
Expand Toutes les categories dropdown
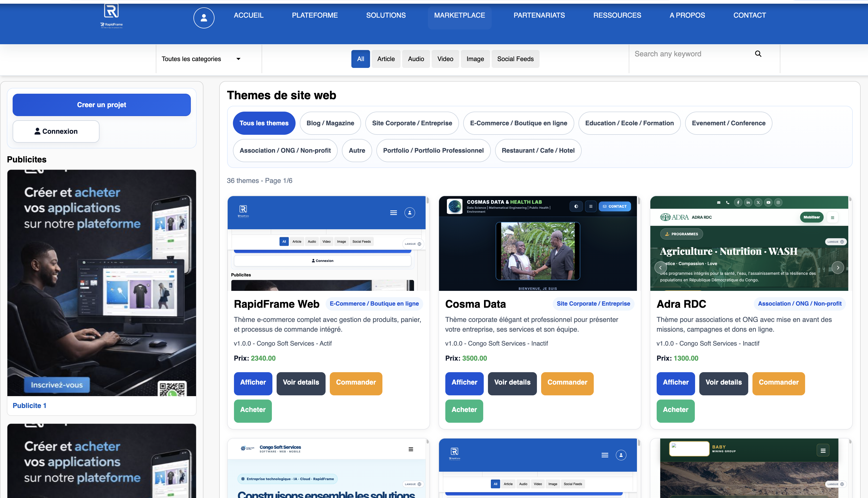pyautogui.click(x=201, y=59)
